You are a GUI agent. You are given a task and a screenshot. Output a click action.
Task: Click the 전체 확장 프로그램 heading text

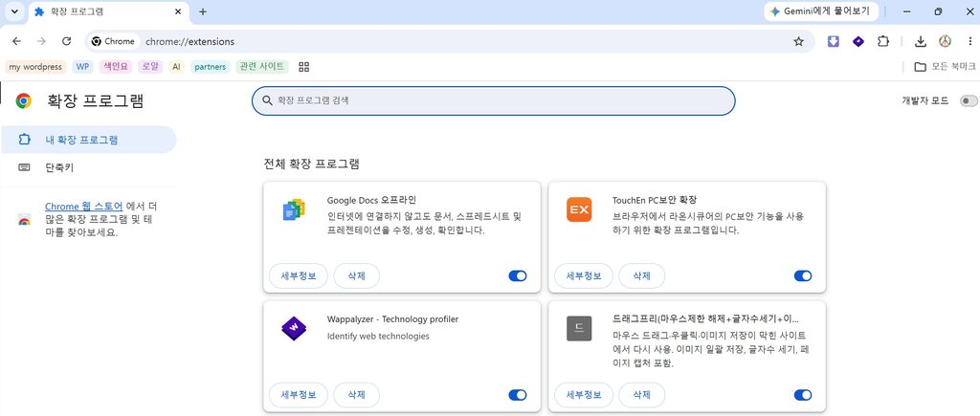click(x=312, y=164)
